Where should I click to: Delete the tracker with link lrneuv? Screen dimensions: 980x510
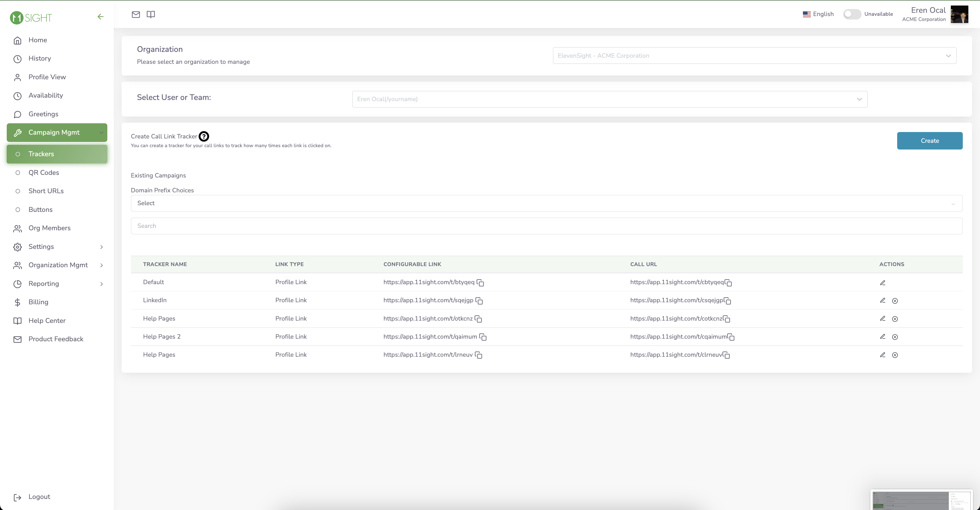click(895, 355)
